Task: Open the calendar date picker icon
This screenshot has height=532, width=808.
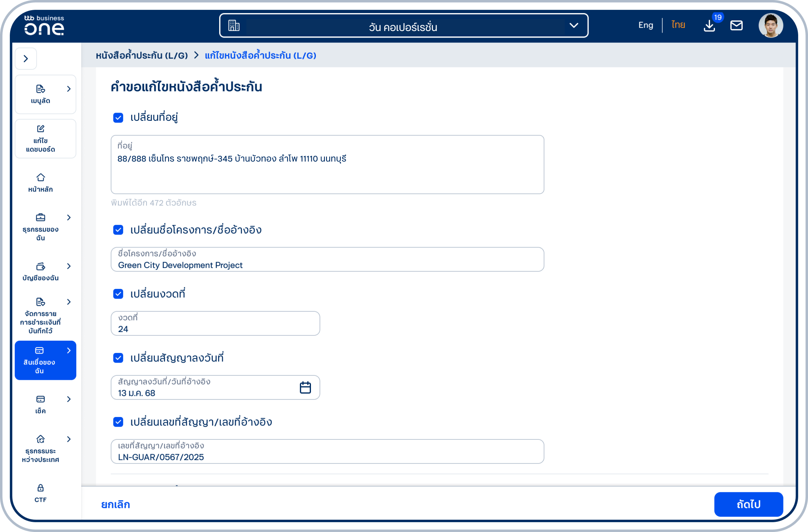Action: (x=305, y=388)
